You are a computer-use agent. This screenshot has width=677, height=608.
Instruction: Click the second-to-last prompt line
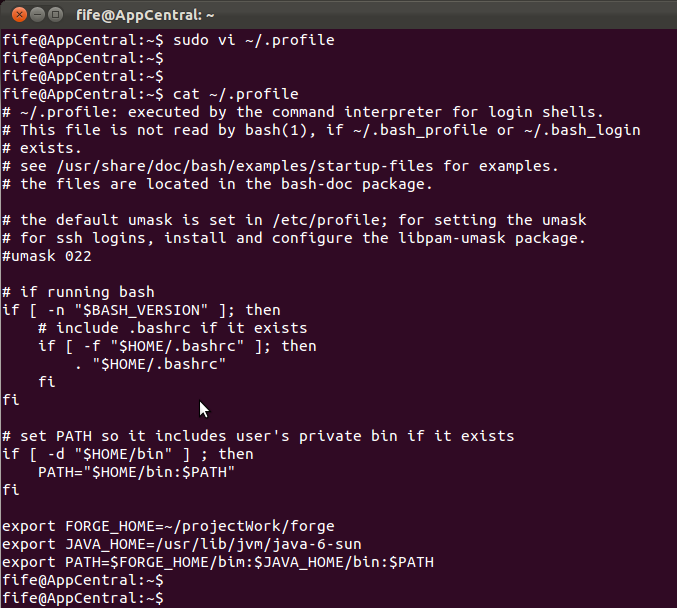tap(83, 580)
